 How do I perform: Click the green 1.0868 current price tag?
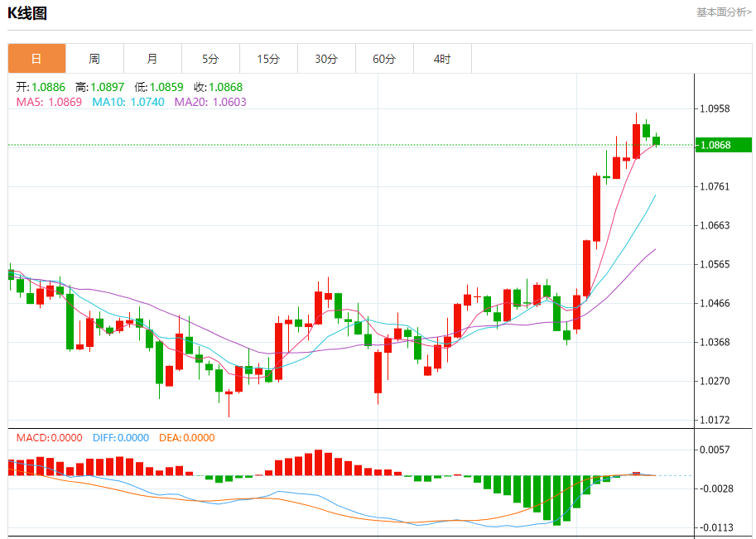pos(723,145)
